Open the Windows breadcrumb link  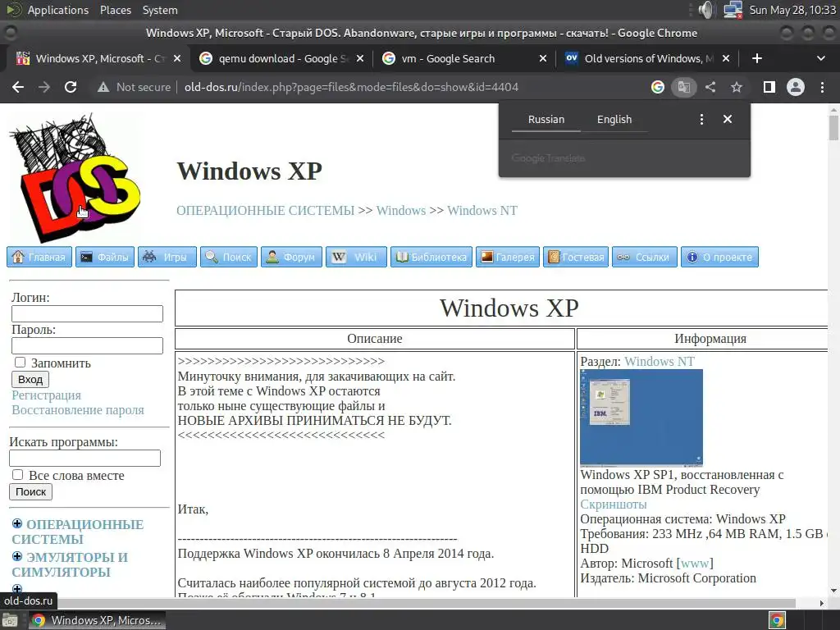pyautogui.click(x=400, y=211)
